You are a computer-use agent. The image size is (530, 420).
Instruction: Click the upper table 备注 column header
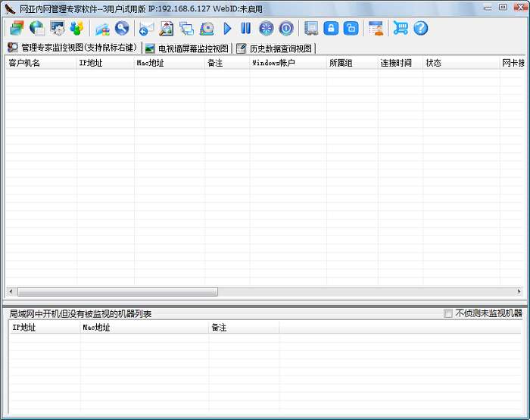(227, 63)
